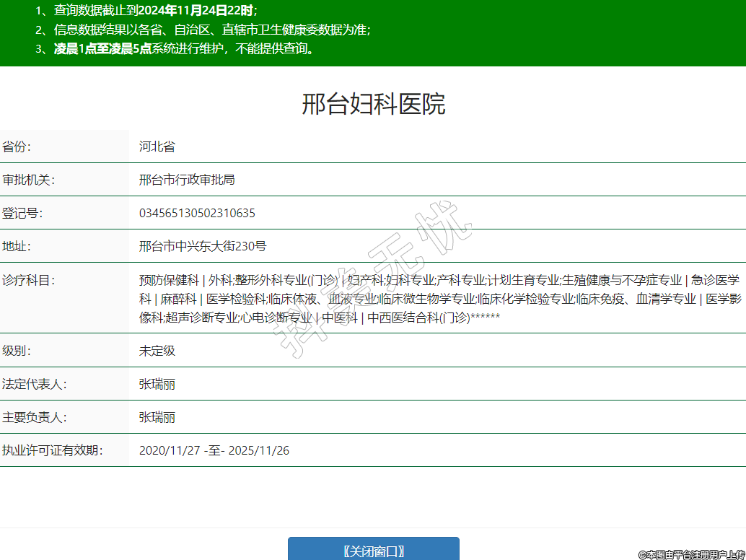Click the 邢台妇科医院 page title

[x=373, y=105]
